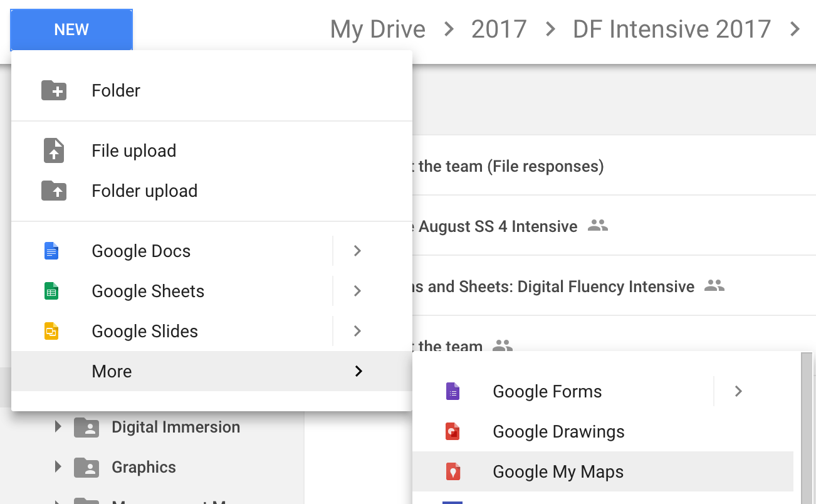Click the new Folder icon
The height and width of the screenshot is (504, 816).
54,90
